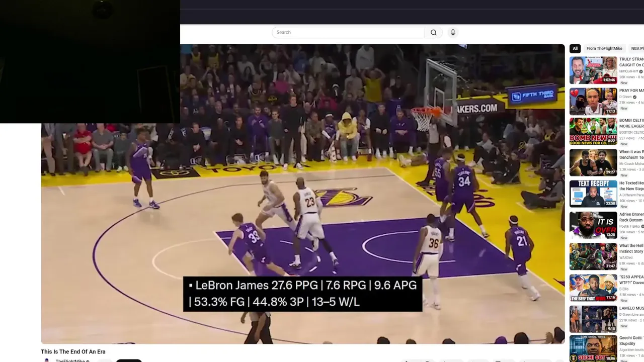Viewport: 644px width, 362px height.
Task: Start voice search with microphone icon
Action: point(453,32)
